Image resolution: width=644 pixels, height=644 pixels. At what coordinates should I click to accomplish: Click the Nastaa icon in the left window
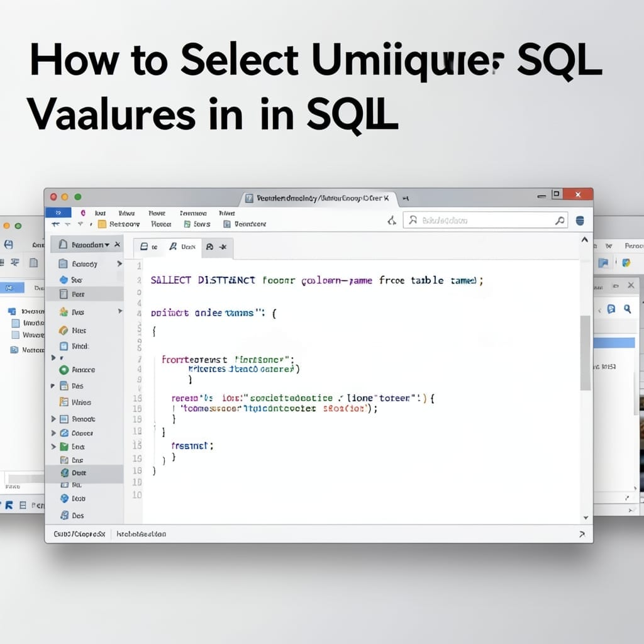coord(14,350)
